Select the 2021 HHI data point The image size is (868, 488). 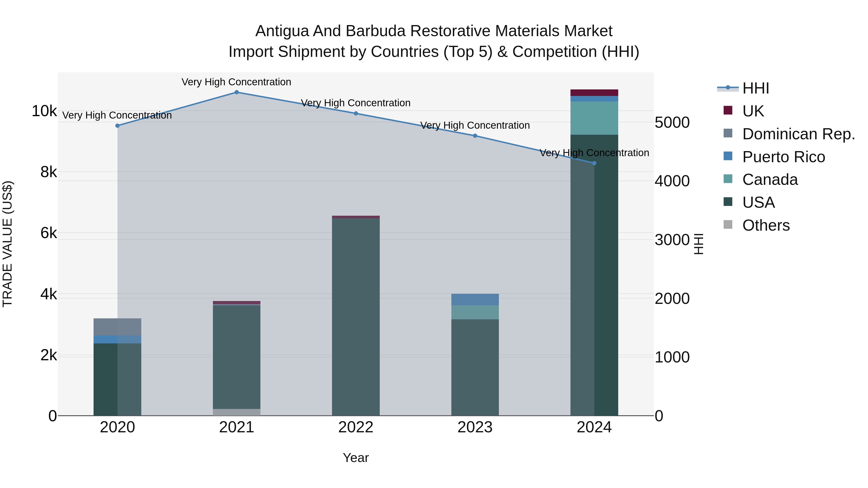237,92
